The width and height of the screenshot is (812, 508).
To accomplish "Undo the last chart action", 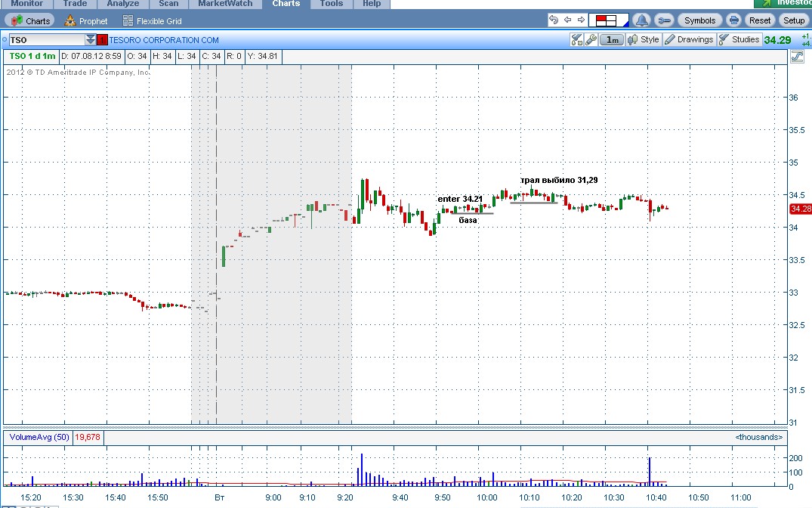I will tap(554, 20).
